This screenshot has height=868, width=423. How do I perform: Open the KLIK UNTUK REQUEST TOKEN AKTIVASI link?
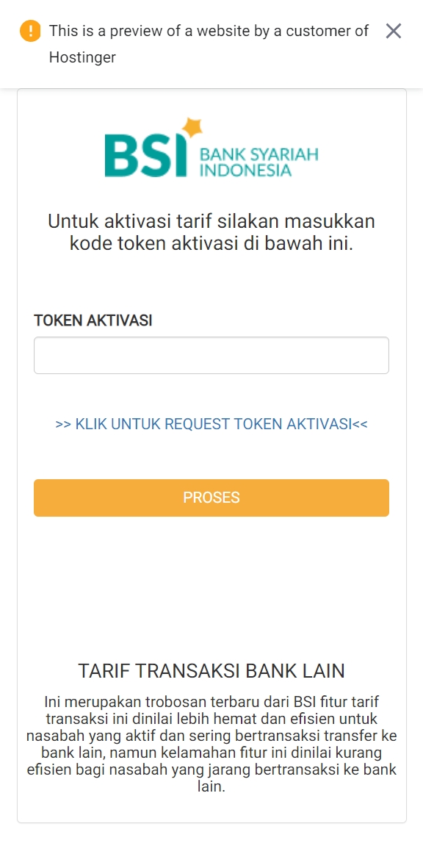click(211, 424)
